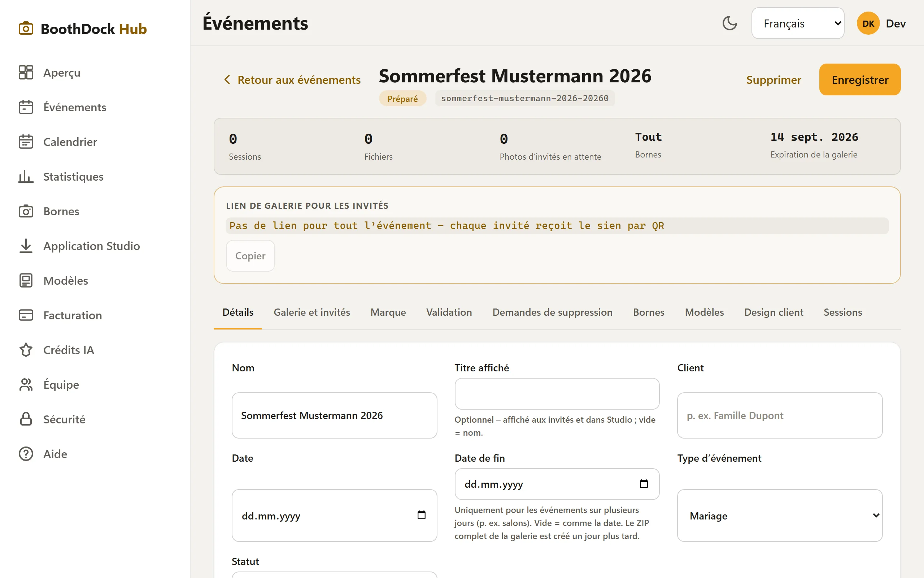The width and height of the screenshot is (924, 578).
Task: Switch to the Détails tab
Action: pyautogui.click(x=238, y=312)
